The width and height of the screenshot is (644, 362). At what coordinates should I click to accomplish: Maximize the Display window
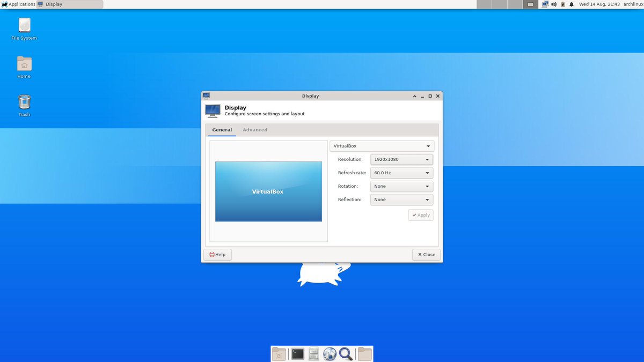(430, 96)
